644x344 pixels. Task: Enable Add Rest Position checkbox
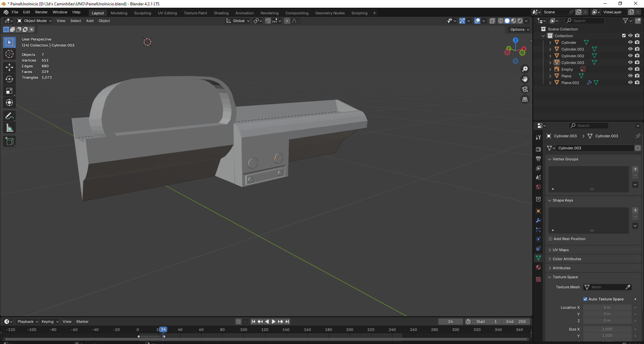tap(550, 239)
